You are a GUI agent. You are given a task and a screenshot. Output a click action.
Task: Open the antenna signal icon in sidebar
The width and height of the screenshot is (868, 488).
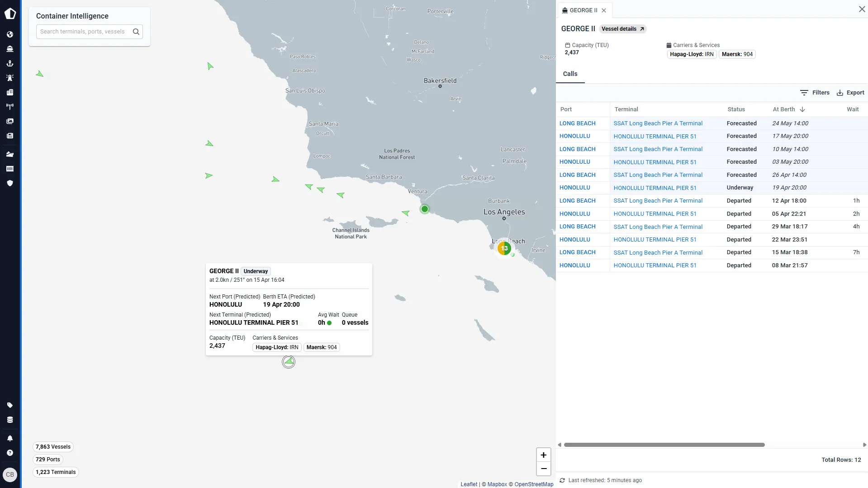(x=10, y=107)
